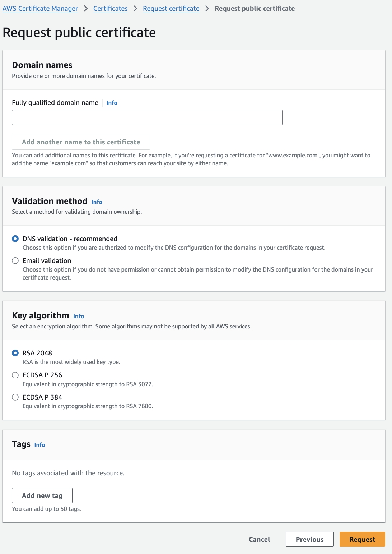Choose Email validation option
Screen dimensions: 392x554
click(x=15, y=261)
